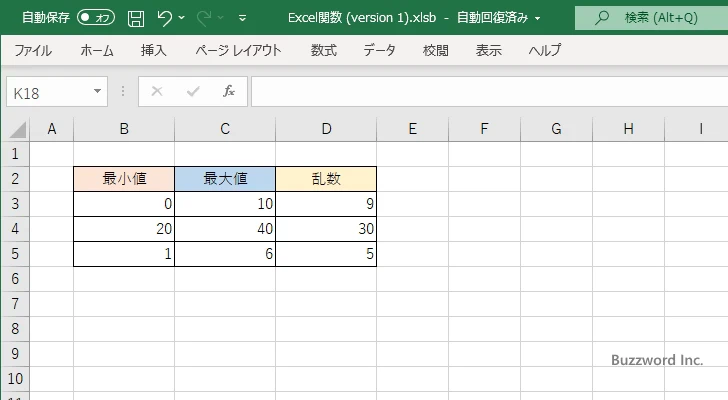Screen dimensions: 728x400
Task: Select the 乱数 header cell
Action: click(326, 179)
